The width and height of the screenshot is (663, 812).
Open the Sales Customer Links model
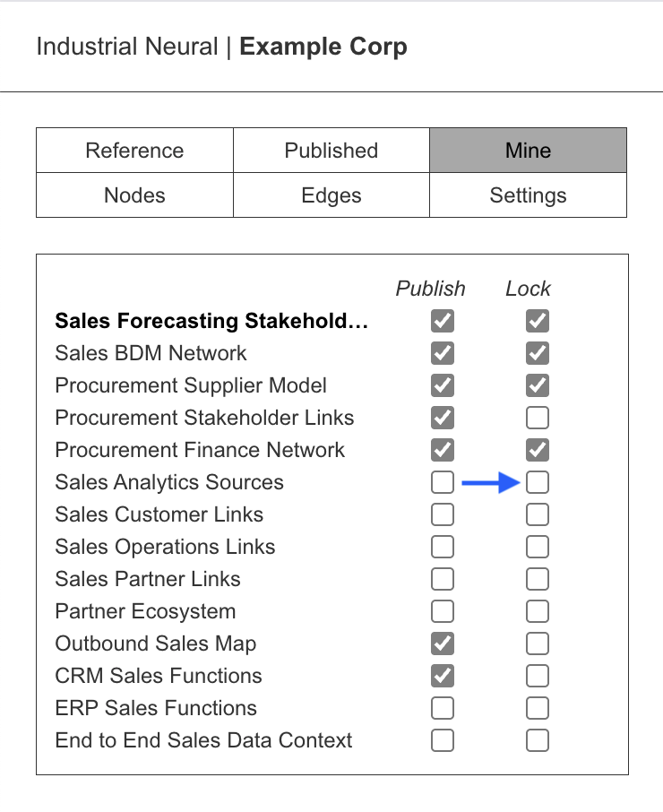coord(159,514)
